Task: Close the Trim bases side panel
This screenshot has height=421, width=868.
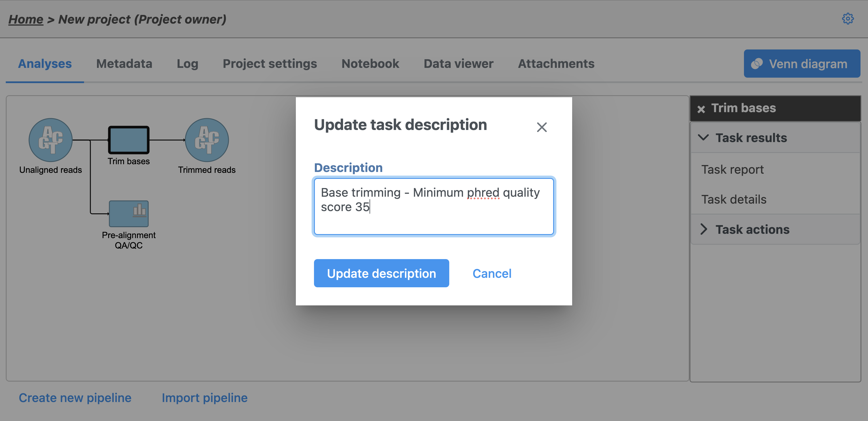Action: click(701, 109)
